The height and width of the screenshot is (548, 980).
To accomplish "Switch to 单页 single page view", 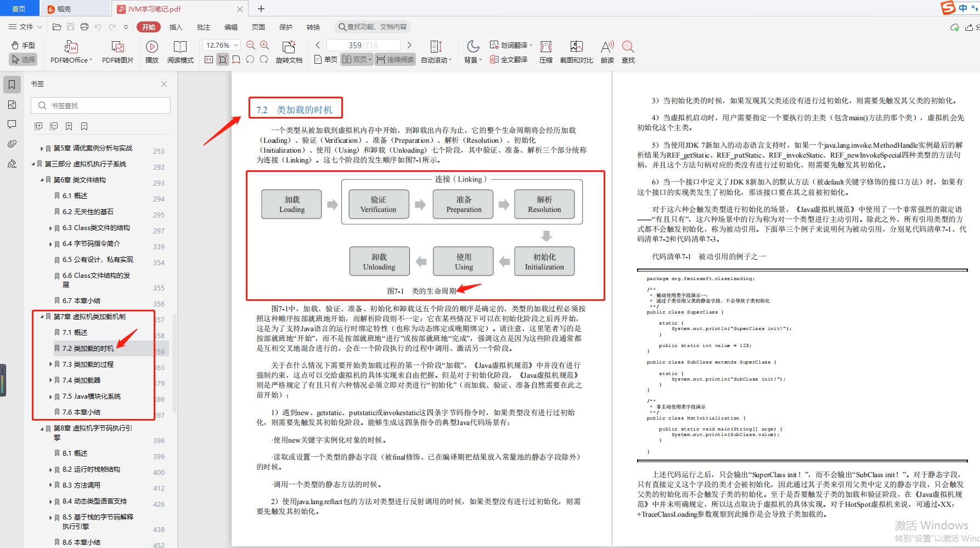I will click(325, 59).
